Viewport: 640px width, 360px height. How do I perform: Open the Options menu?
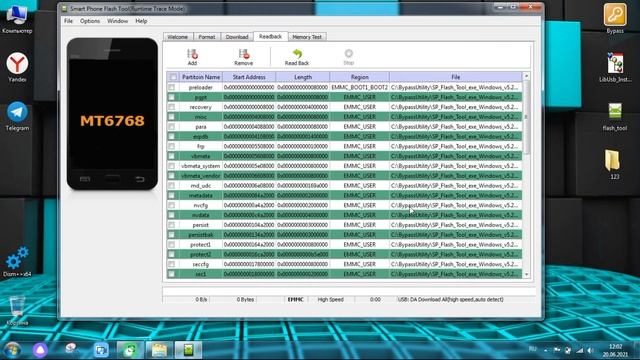(x=90, y=21)
